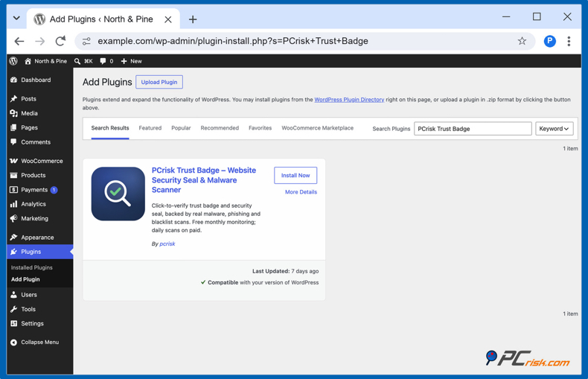Collapse the admin sidebar menu
The width and height of the screenshot is (588, 379).
39,343
